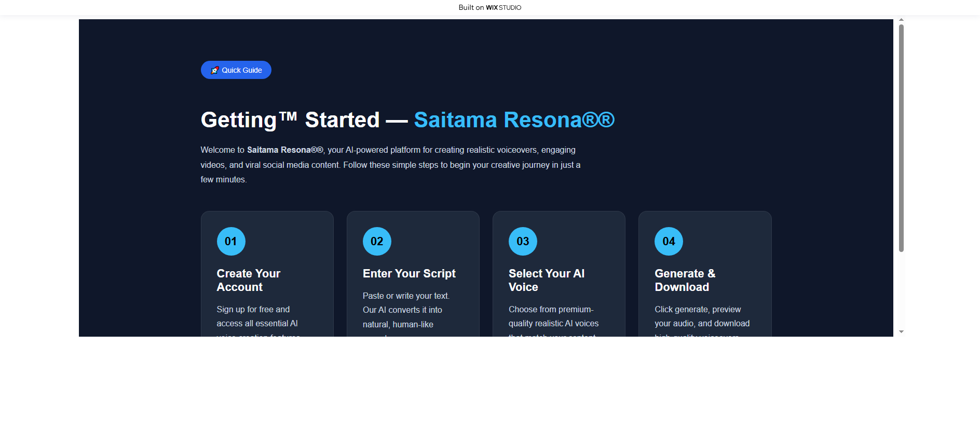
Task: Click 'access all essential AI' line
Action: pyautogui.click(x=257, y=323)
